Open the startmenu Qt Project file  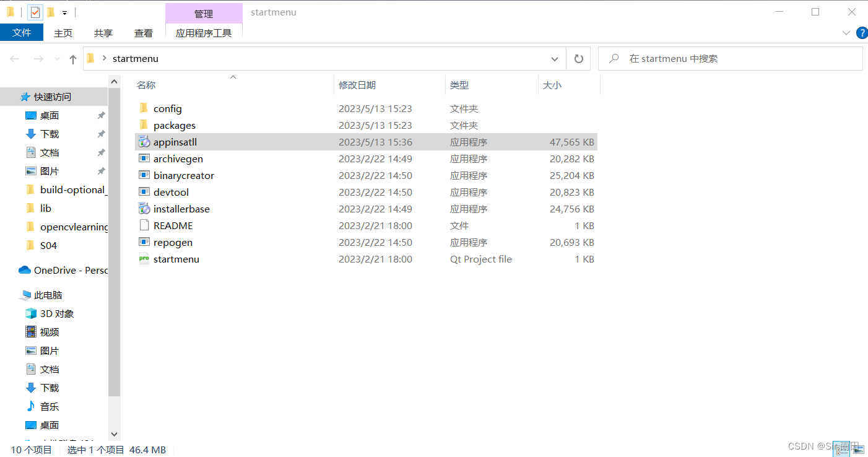tap(175, 259)
